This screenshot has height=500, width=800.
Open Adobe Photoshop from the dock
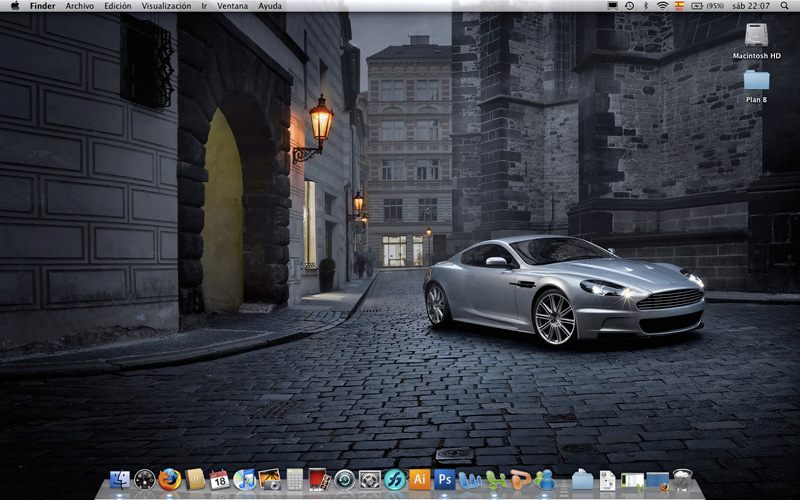coord(445,479)
